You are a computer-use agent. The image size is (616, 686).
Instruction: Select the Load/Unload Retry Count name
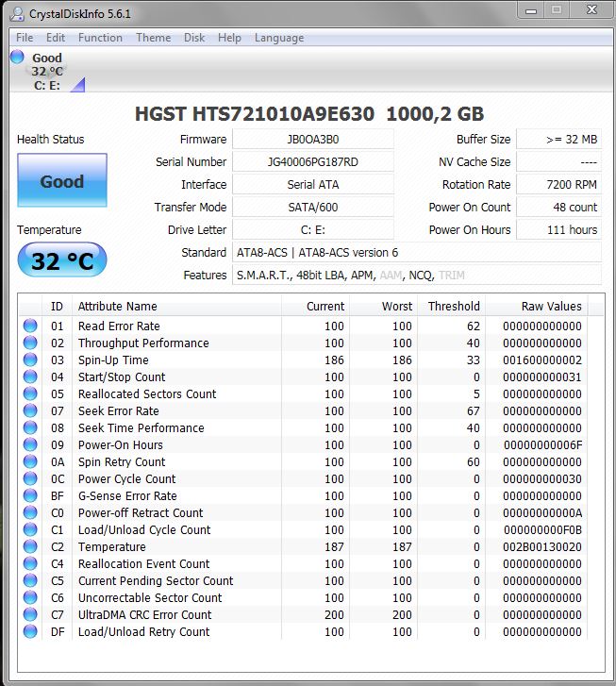click(144, 632)
